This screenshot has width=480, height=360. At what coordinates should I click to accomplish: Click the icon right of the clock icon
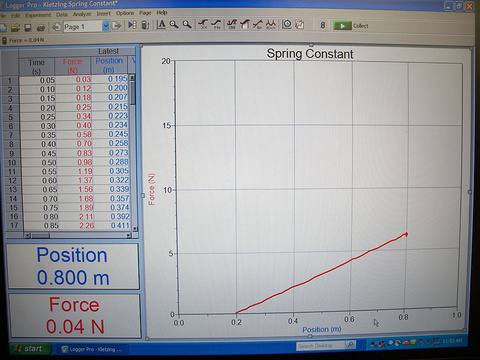pos(300,24)
